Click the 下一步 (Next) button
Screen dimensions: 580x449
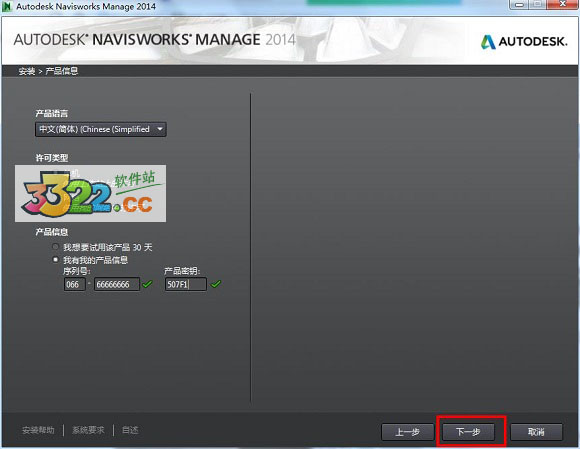point(469,432)
